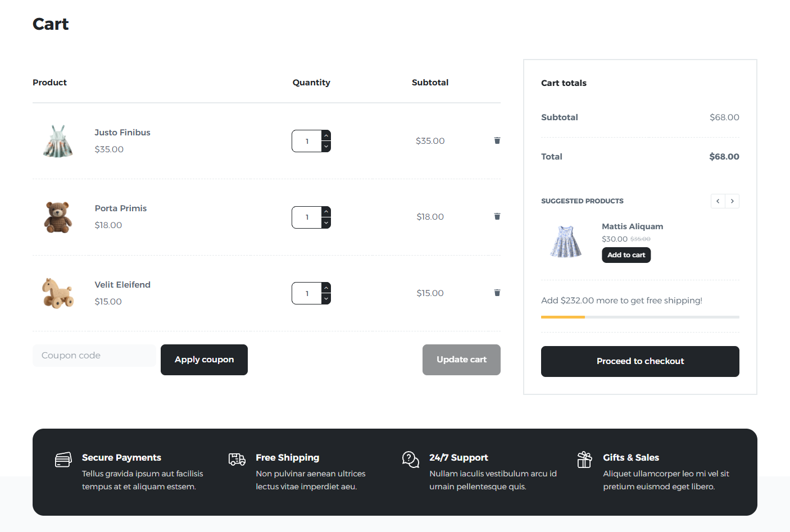The height and width of the screenshot is (532, 790).
Task: Add Mattis Aliquam to cart
Action: (x=626, y=255)
